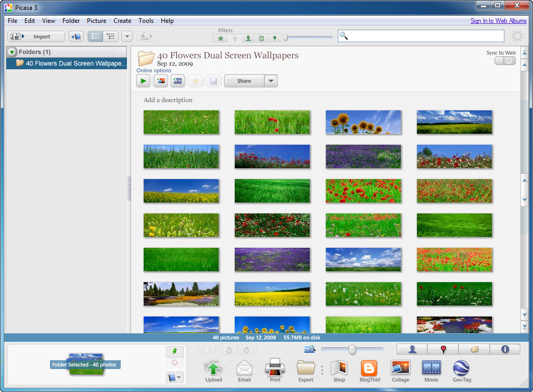Toggle the uploaded photos filter arrow
Screen dimensions: 533x392
click(x=235, y=39)
